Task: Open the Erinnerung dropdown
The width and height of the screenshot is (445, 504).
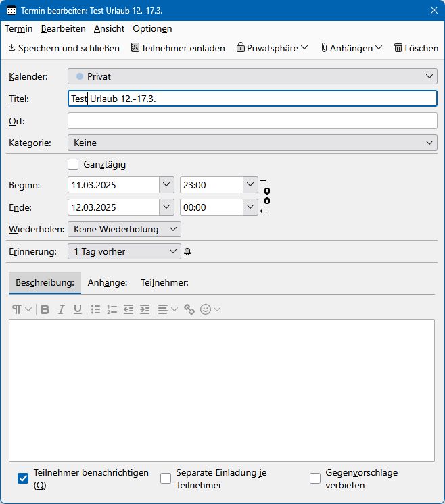Action: 124,251
